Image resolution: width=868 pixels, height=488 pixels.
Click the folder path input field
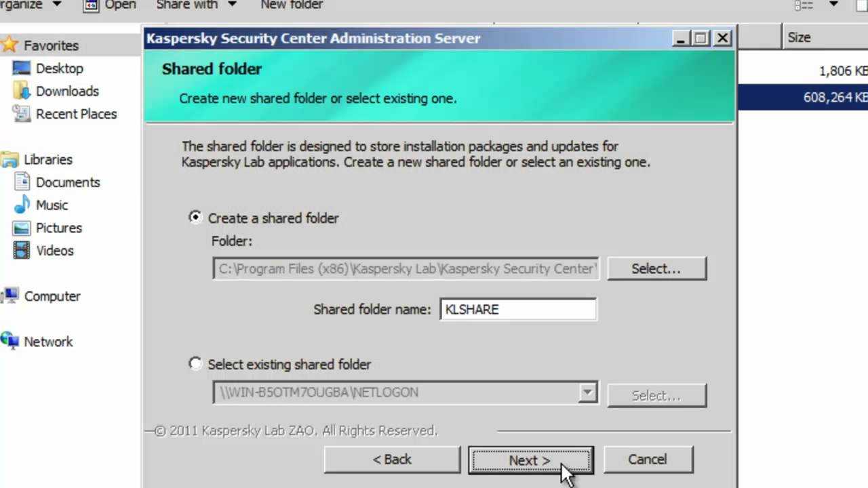(406, 268)
